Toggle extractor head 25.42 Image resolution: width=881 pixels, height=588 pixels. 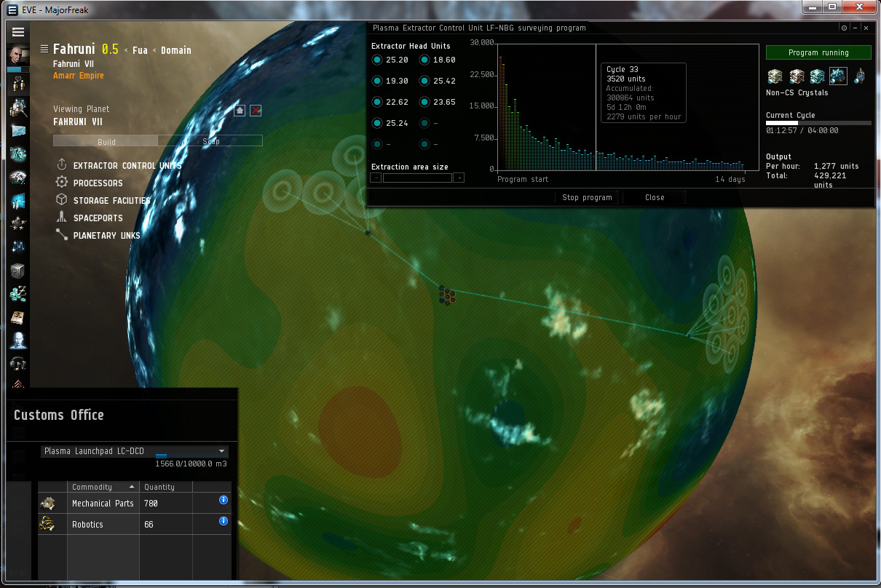(x=424, y=82)
